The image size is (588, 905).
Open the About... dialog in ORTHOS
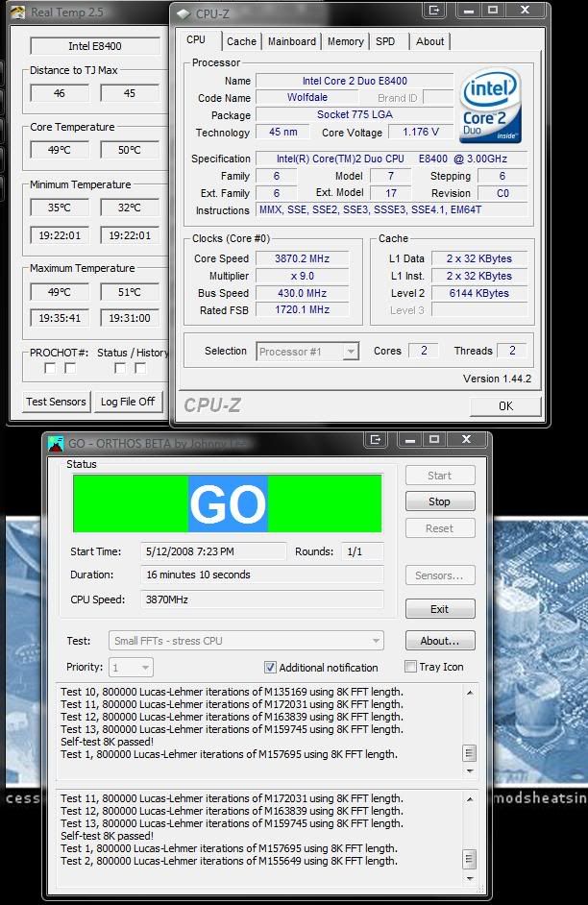(x=440, y=641)
